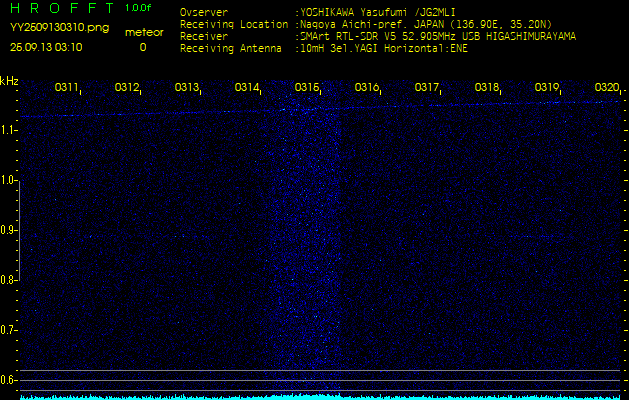This screenshot has height=400, width=629.
Task: Select the filename YY2509130310.png
Action: point(59,28)
